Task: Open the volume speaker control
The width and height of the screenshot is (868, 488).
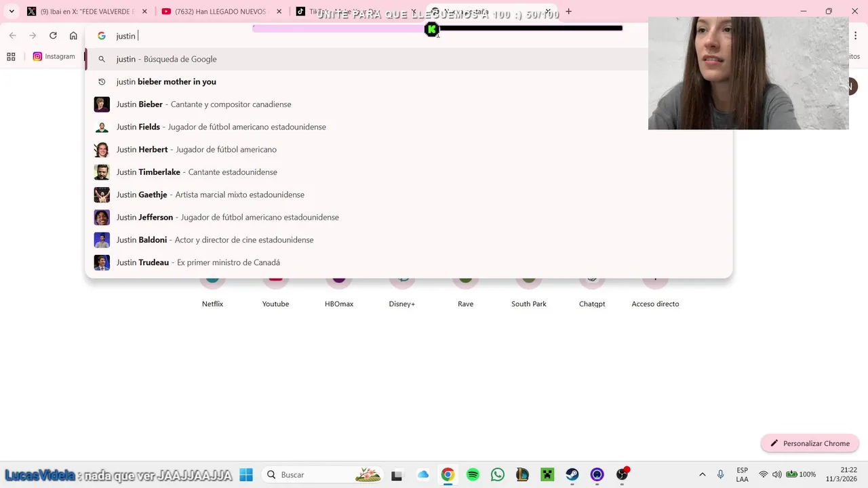Action: [777, 474]
